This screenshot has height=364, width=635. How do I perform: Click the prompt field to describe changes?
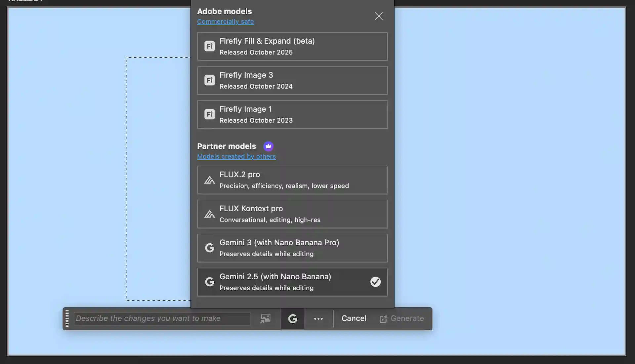pos(162,318)
